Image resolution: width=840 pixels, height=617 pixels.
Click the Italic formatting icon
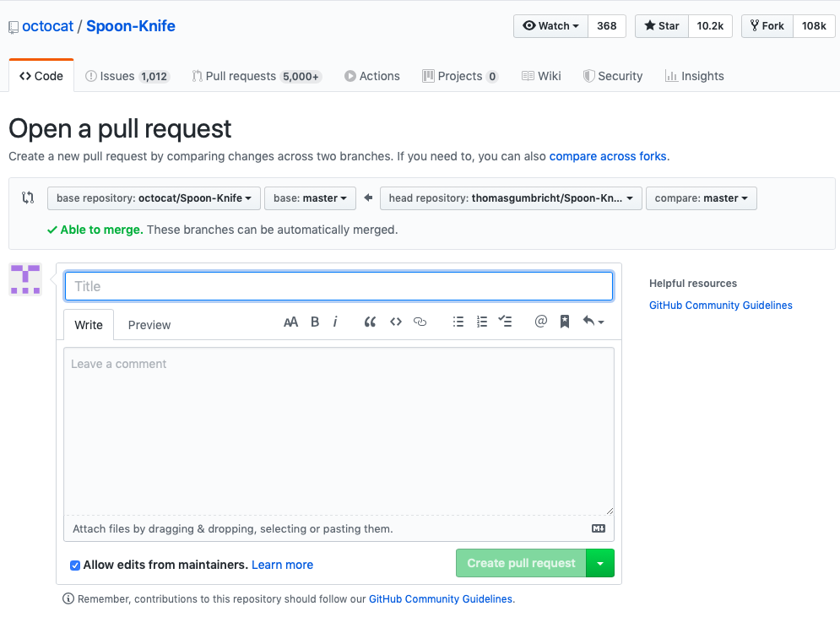(335, 322)
